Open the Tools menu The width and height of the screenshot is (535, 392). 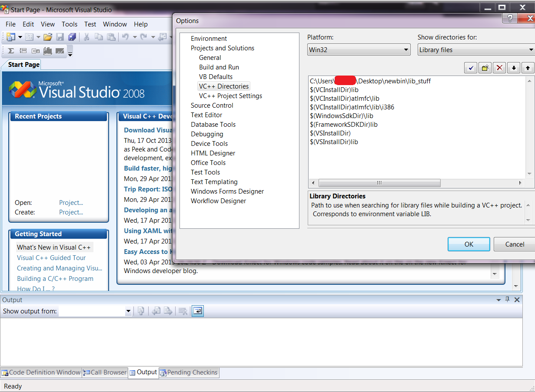pyautogui.click(x=70, y=24)
